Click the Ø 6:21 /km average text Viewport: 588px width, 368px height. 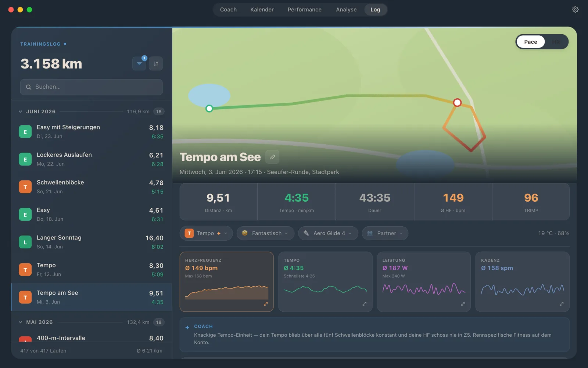tap(150, 351)
